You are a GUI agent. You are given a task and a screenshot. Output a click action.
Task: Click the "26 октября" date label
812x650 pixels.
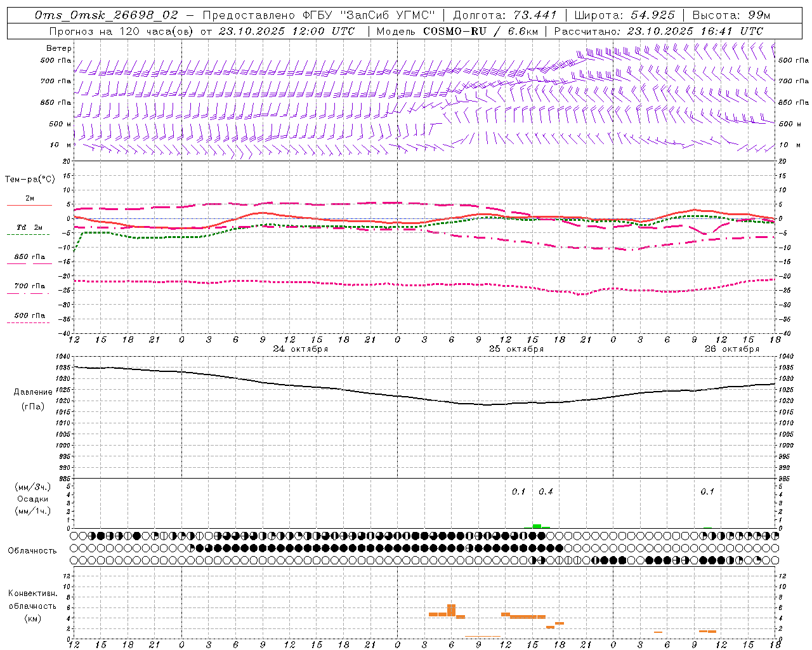[x=732, y=349]
